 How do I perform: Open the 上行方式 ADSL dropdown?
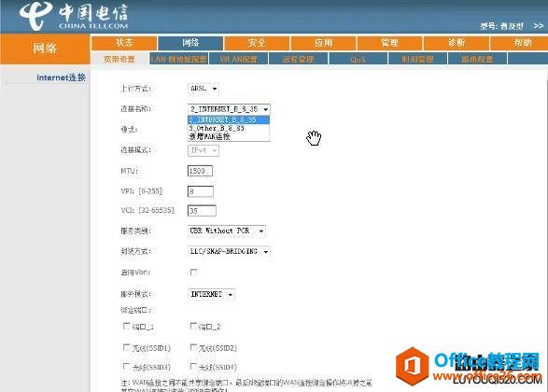tap(204, 89)
